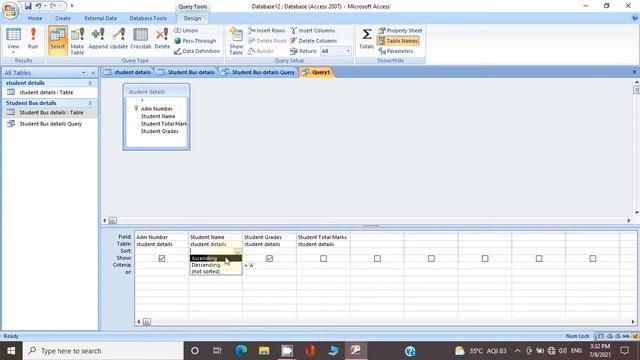Toggle Table Names display

click(x=398, y=41)
